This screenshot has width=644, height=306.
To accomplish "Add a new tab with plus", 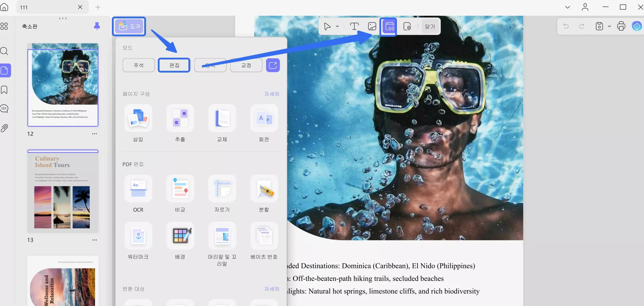I will click(x=98, y=7).
